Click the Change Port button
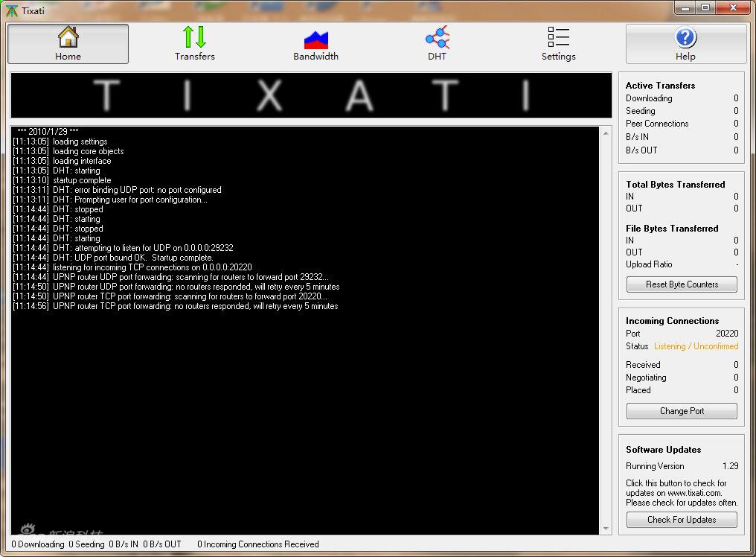The width and height of the screenshot is (756, 557). 682,411
